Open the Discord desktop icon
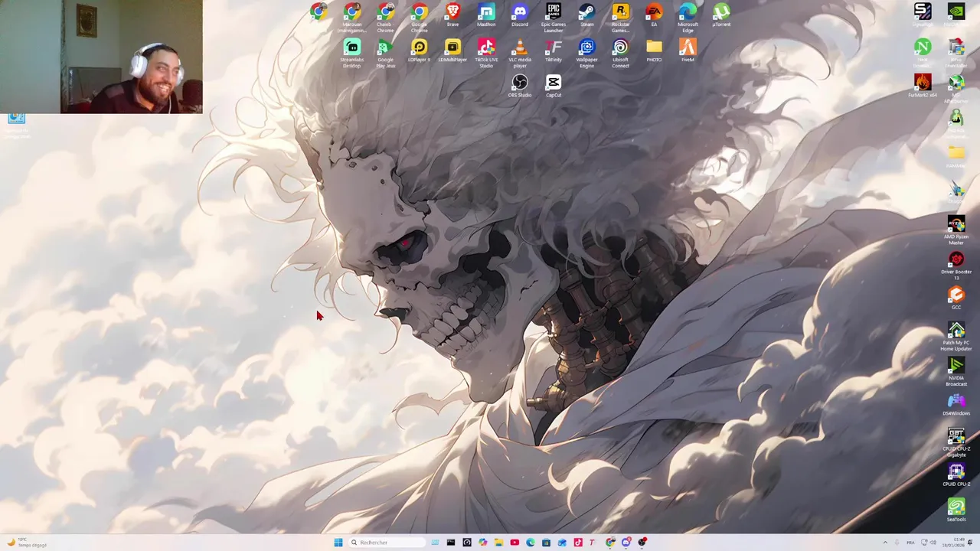This screenshot has height=551, width=980. pyautogui.click(x=520, y=15)
